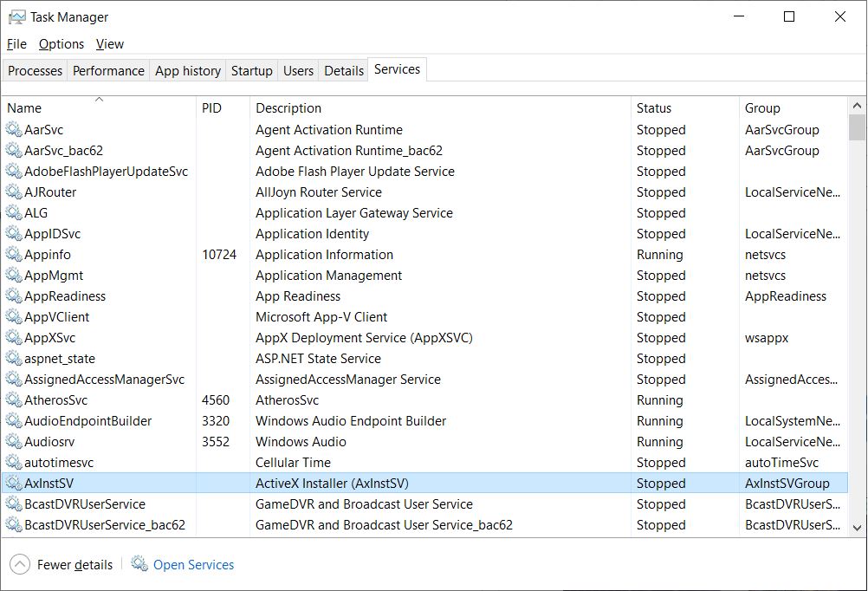Viewport: 868px width, 591px height.
Task: Sort services by the Name column header
Action: (24, 108)
